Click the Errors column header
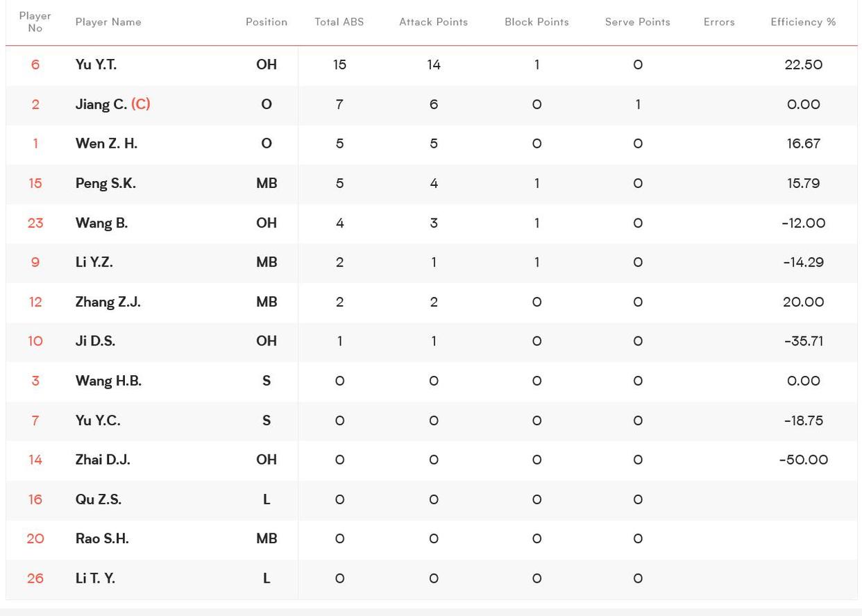 coord(719,22)
